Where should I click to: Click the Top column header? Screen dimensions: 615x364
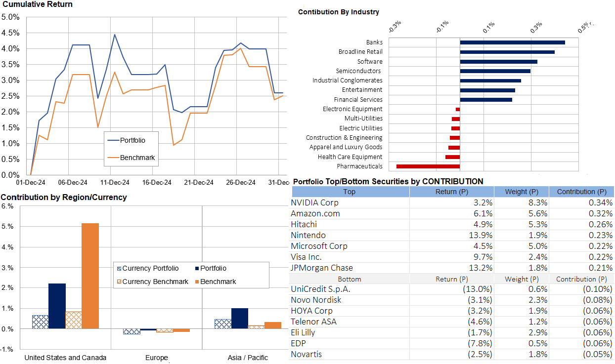350,192
